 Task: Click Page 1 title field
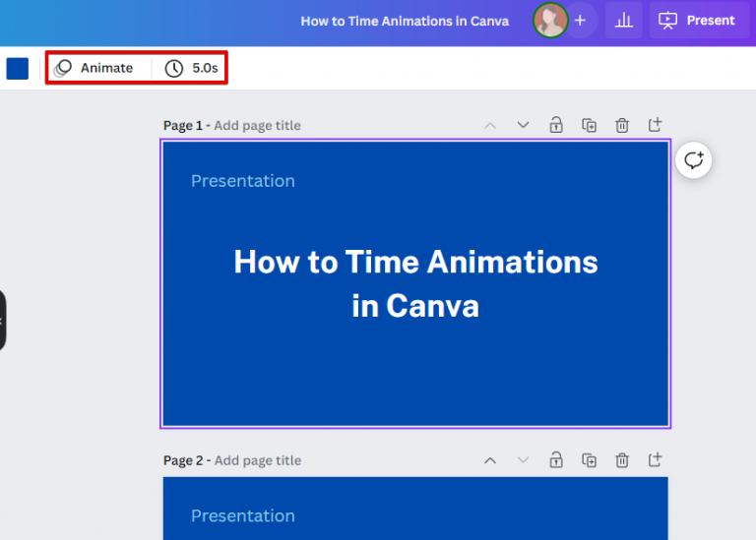[x=257, y=125]
